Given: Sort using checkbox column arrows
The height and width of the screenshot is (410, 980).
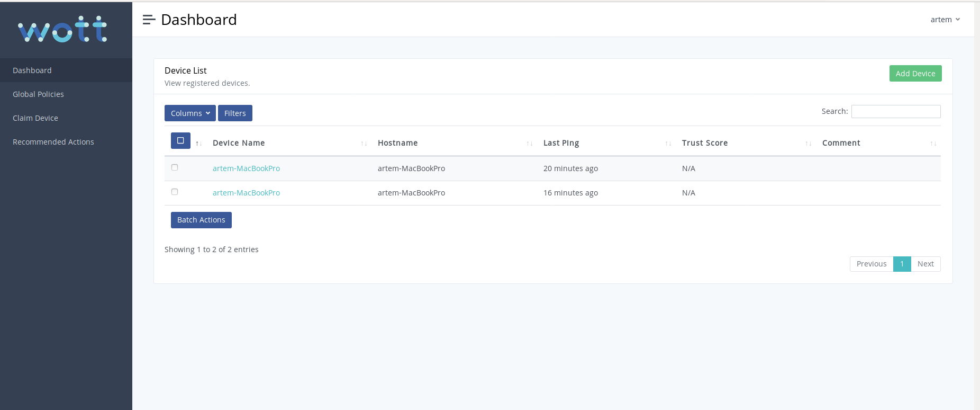Looking at the screenshot, I should (x=199, y=144).
